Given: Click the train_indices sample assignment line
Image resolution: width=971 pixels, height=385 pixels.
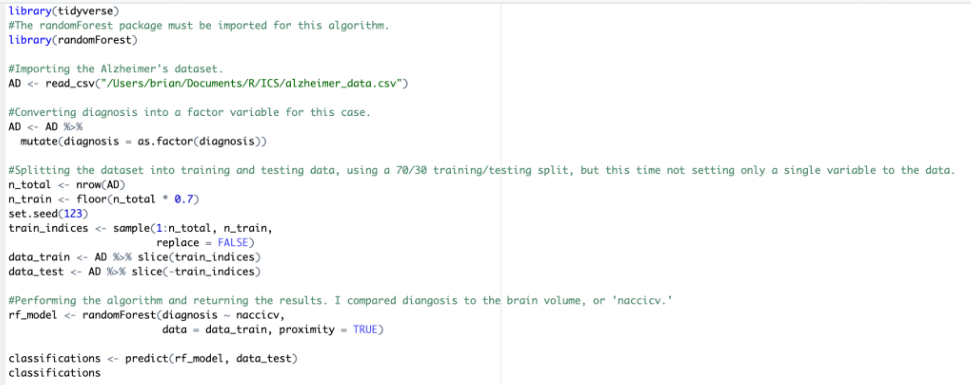Looking at the screenshot, I should [141, 228].
